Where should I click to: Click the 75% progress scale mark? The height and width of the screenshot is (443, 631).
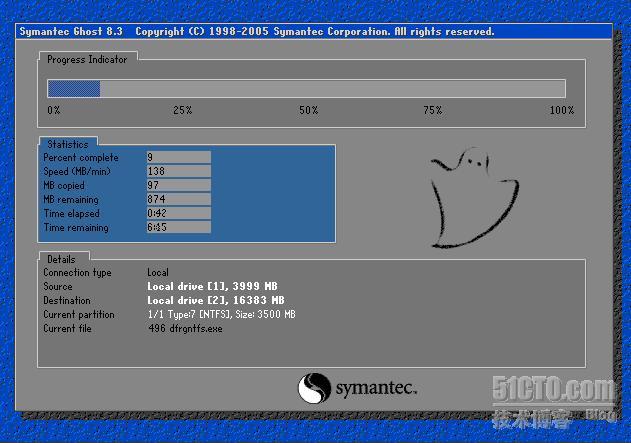click(x=433, y=110)
